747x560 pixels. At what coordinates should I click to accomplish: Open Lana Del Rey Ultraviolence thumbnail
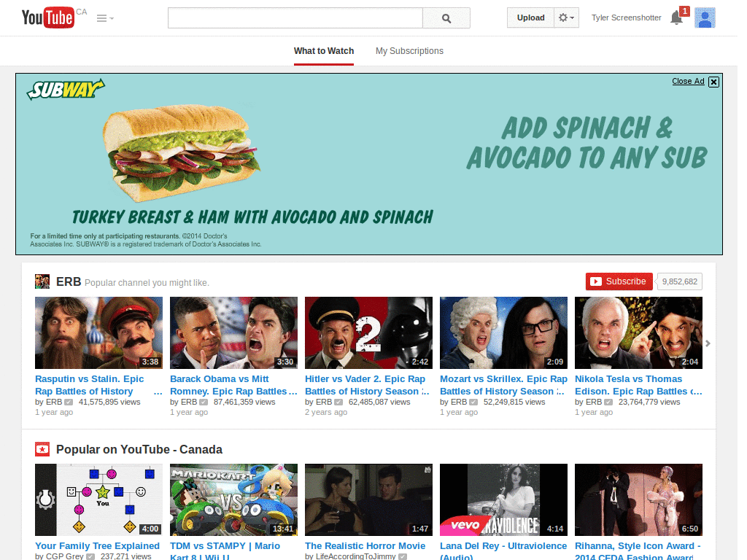coord(503,500)
